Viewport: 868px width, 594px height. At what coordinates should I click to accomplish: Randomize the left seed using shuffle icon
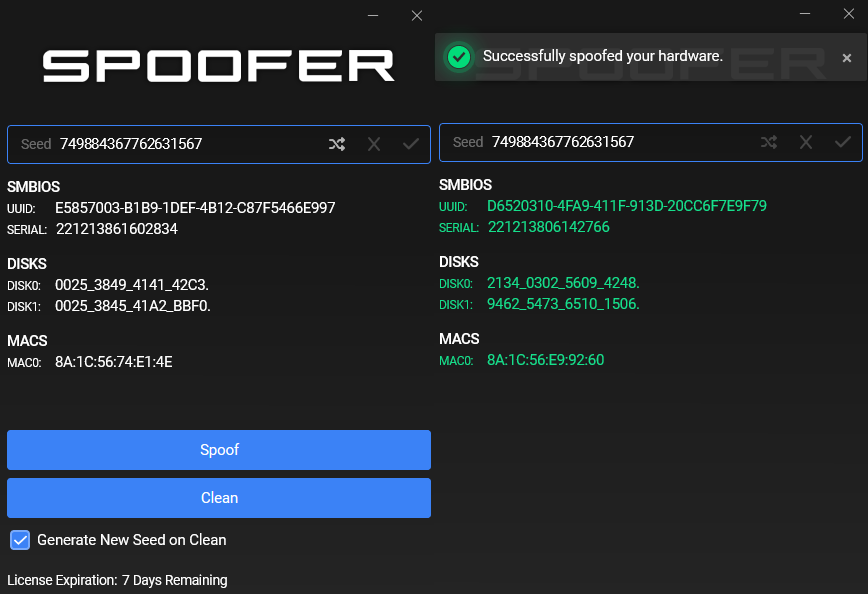point(337,143)
